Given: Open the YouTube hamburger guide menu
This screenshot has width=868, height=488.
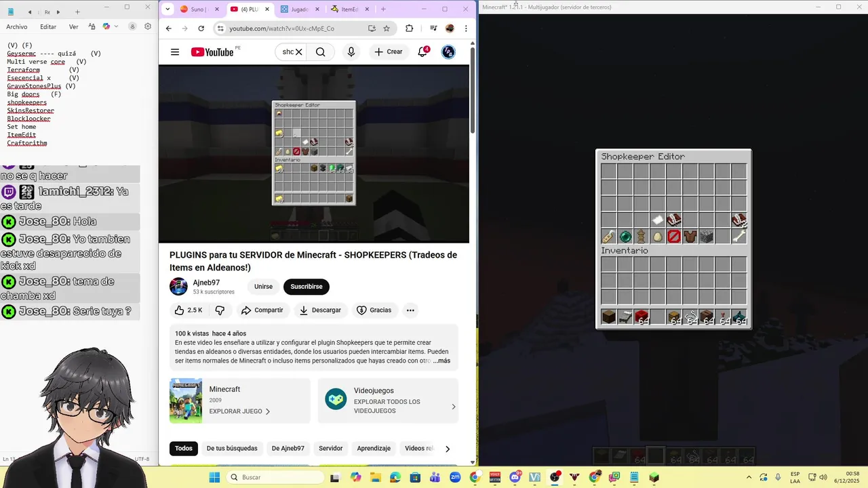Looking at the screenshot, I should pyautogui.click(x=175, y=52).
